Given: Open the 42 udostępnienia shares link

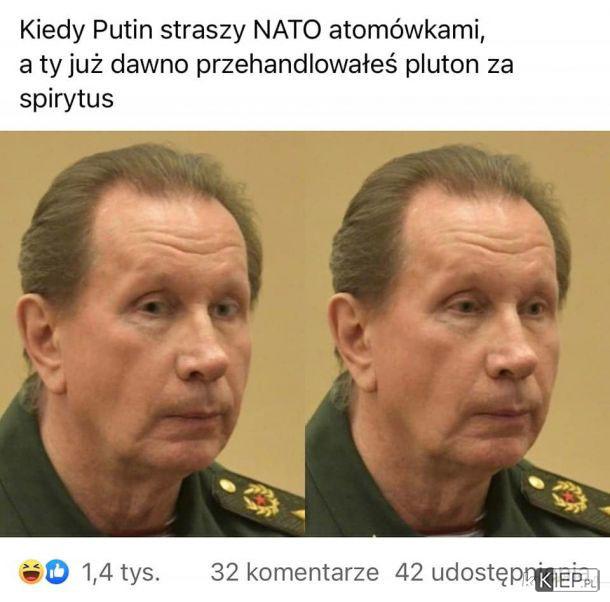Looking at the screenshot, I should (x=492, y=572).
